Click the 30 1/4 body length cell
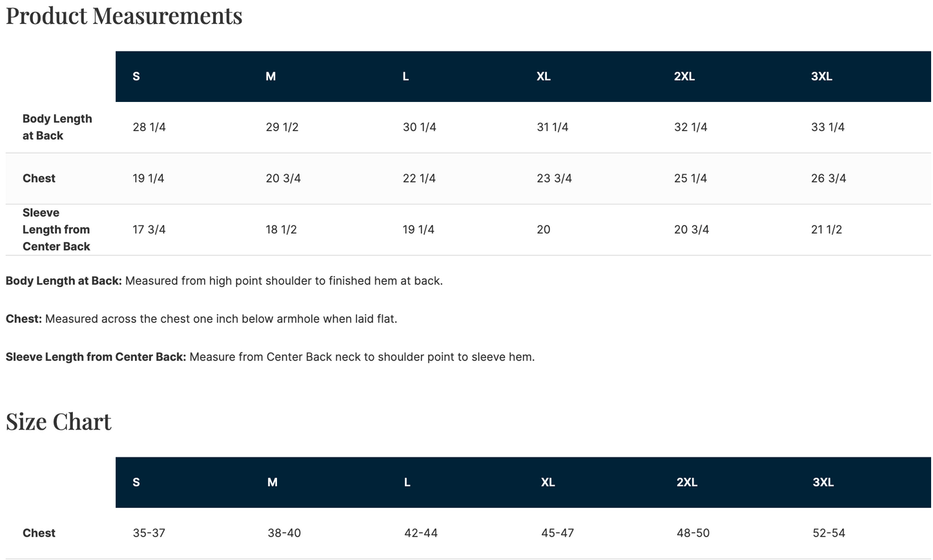Screen dimensions: 933x560 tap(420, 127)
